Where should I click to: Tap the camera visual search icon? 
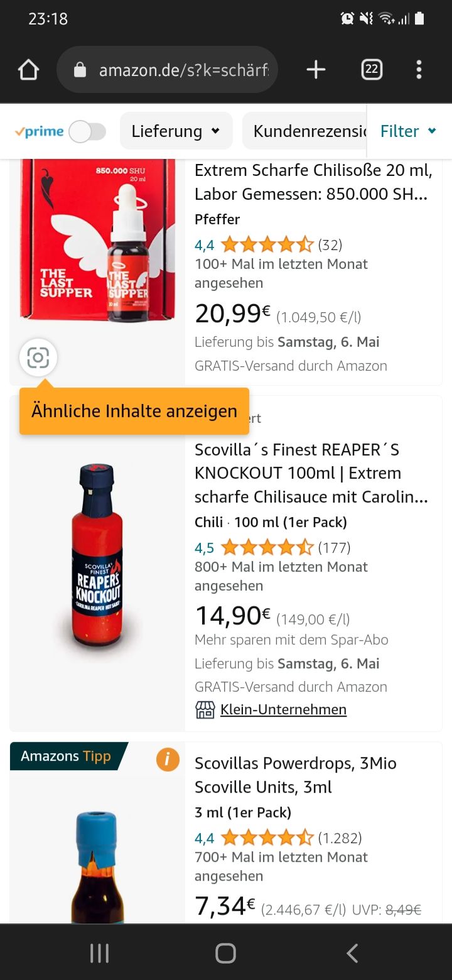[x=38, y=358]
